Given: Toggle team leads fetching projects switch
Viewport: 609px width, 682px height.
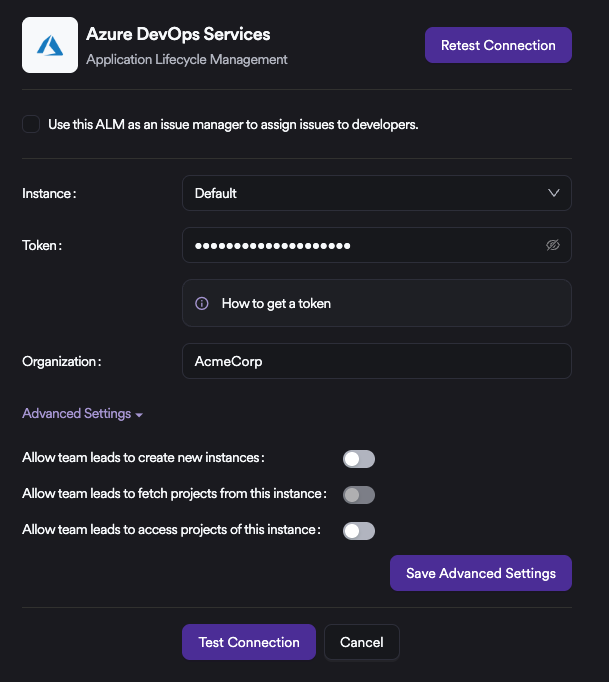Looking at the screenshot, I should click(359, 495).
